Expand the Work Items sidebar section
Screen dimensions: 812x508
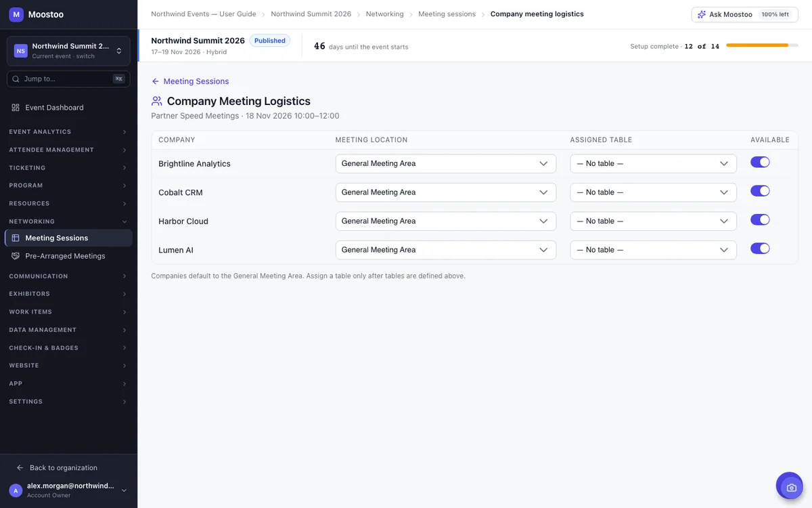pyautogui.click(x=68, y=312)
